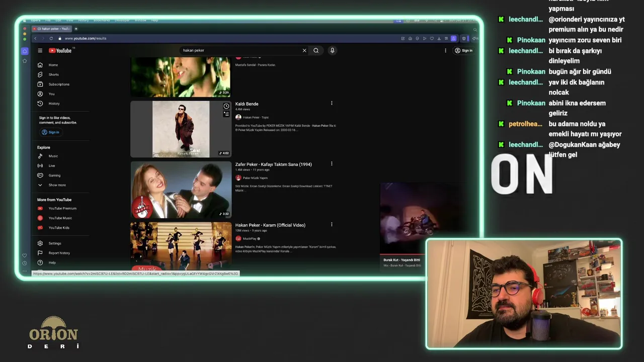The height and width of the screenshot is (362, 644).
Task: Open Shorts in the sidebar
Action: pyautogui.click(x=53, y=74)
